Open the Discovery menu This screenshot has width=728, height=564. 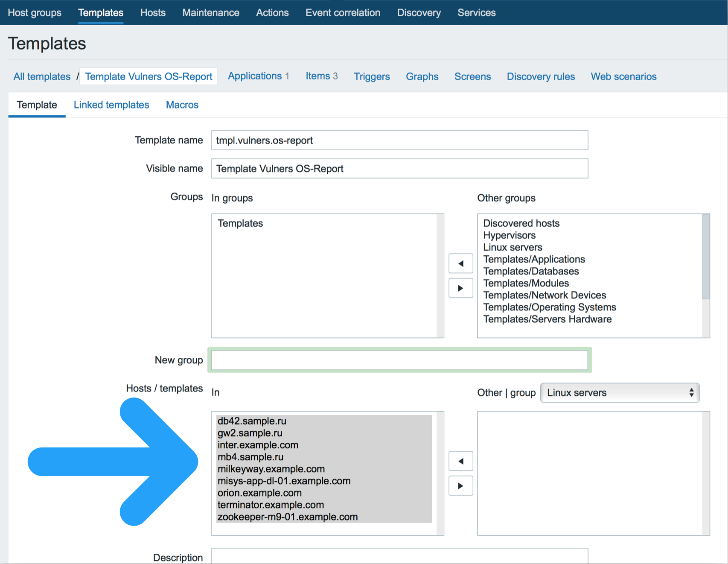(x=418, y=12)
